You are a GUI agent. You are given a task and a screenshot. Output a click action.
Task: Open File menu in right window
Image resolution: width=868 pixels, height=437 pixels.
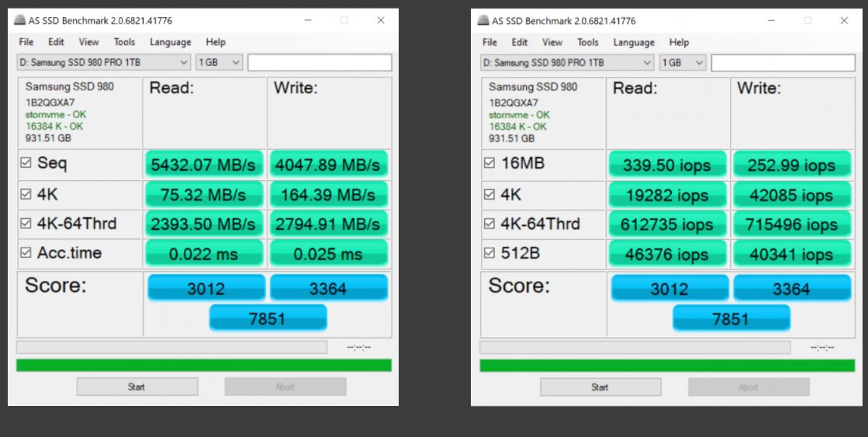490,42
